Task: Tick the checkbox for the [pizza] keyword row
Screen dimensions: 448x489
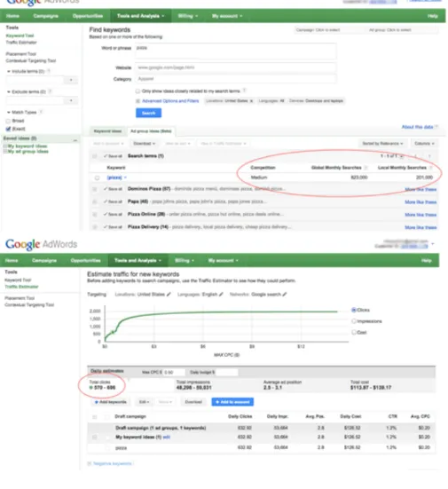Action: (97, 177)
